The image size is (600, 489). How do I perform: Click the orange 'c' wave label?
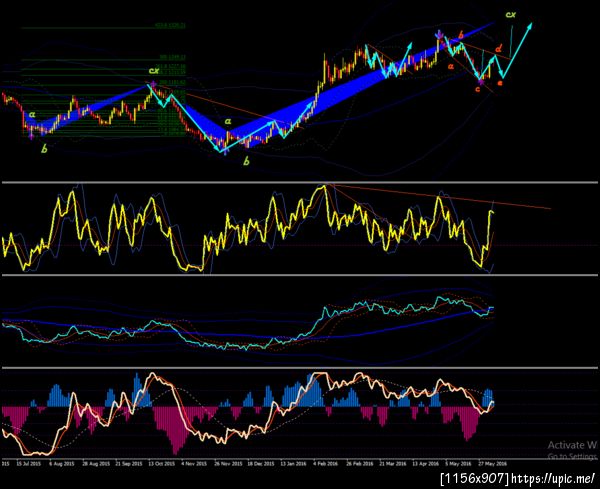click(478, 90)
